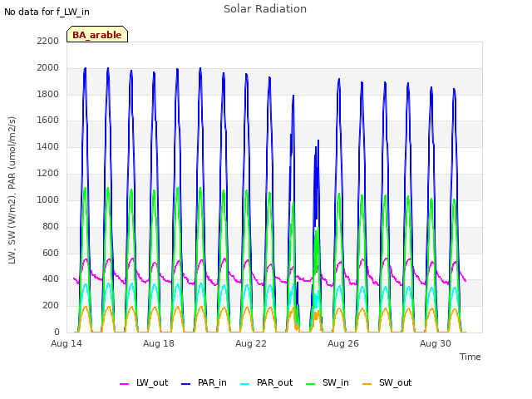Click the Aug 30 x-axis tick label
Viewport: 532px width, 399px height.
coord(436,343)
